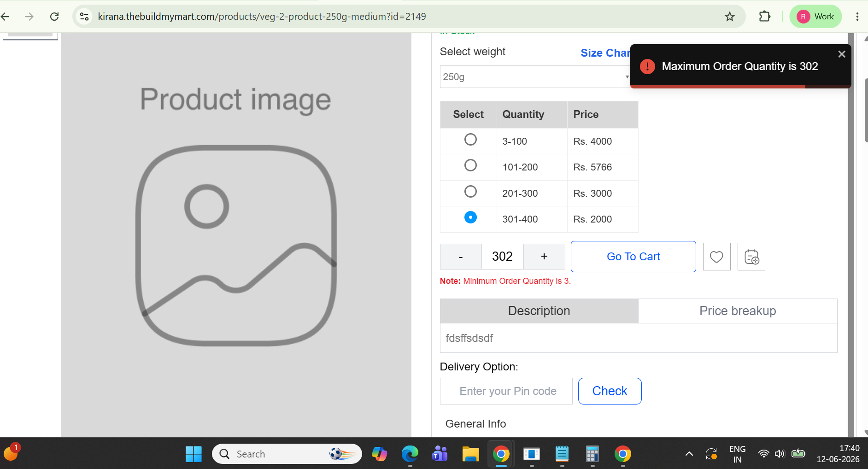Image resolution: width=868 pixels, height=469 pixels.
Task: Click the URL in the address bar
Action: [262, 17]
